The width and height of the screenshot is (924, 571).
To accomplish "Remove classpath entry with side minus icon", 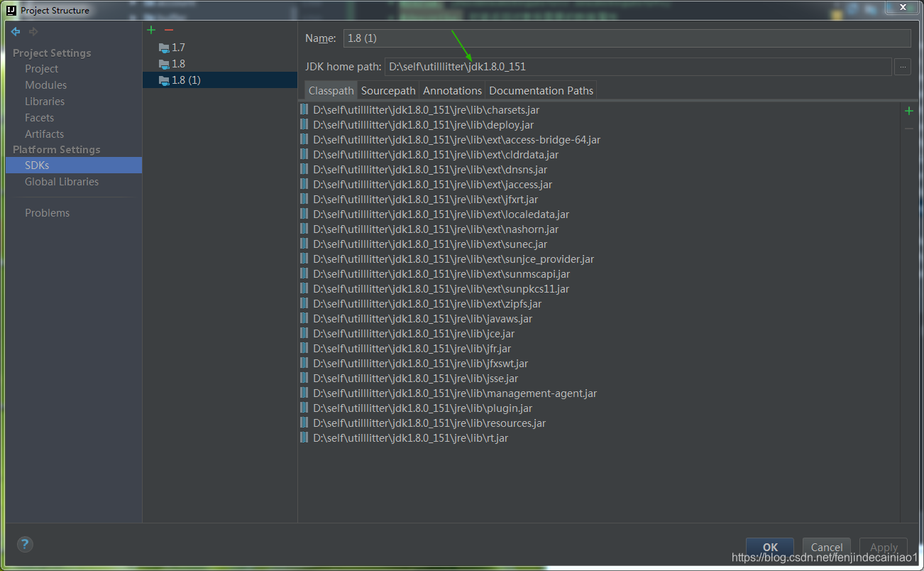I will [x=908, y=129].
